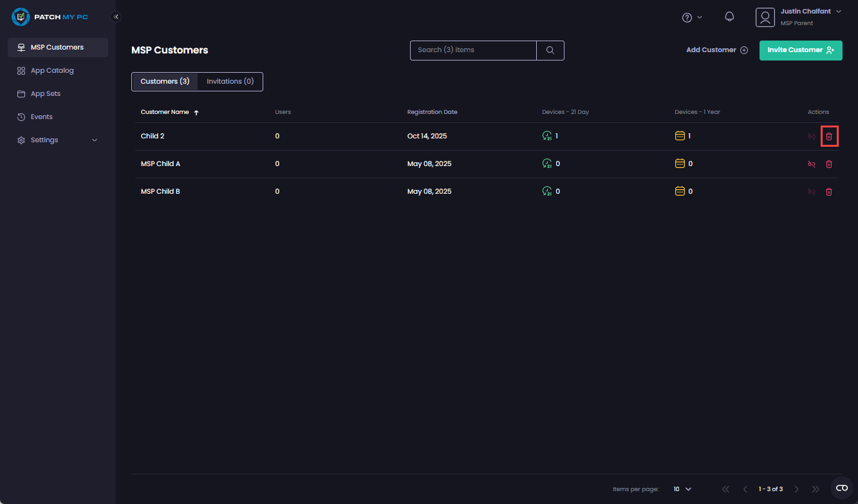Click the Add Customer button
This screenshot has width=858, height=504.
[x=716, y=50]
